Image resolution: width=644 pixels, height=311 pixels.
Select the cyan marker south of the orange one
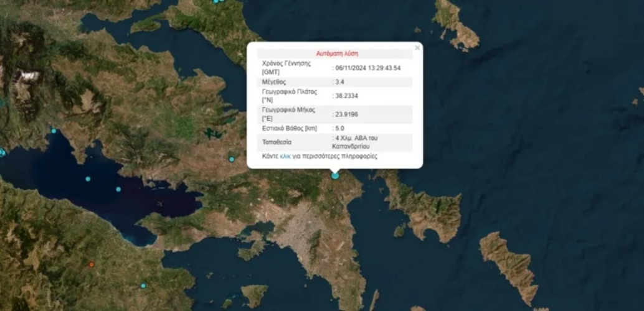(143, 285)
